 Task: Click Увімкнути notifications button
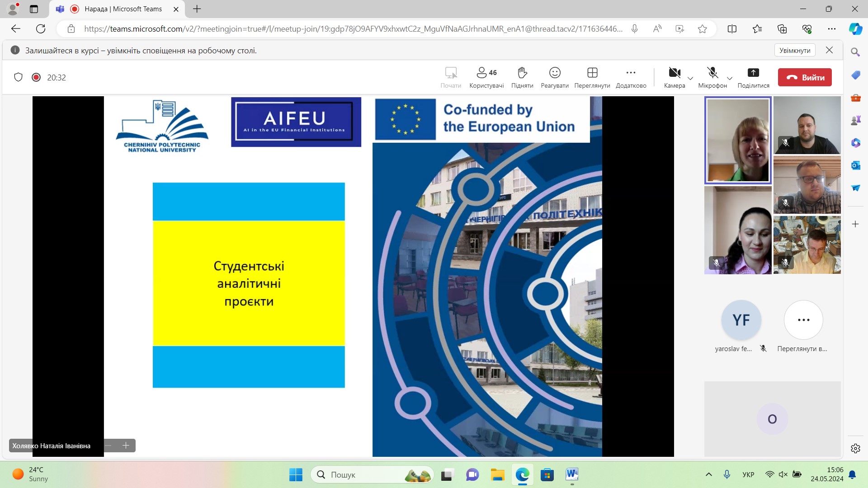point(794,50)
